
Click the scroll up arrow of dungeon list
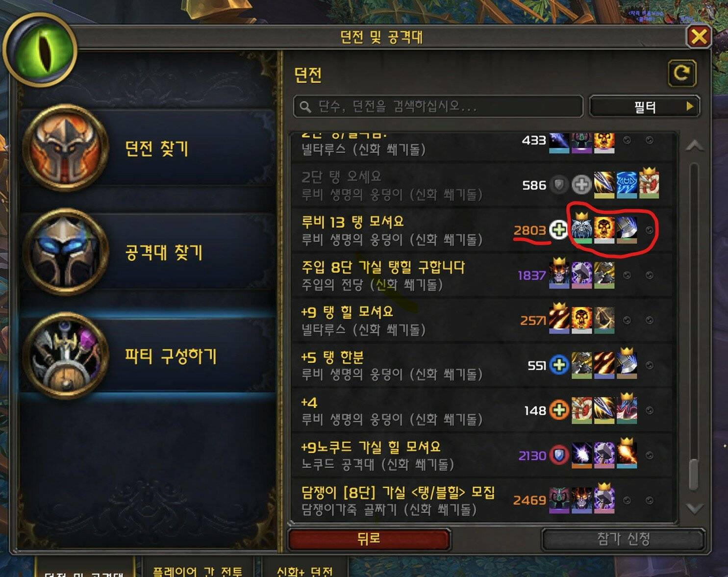(695, 146)
